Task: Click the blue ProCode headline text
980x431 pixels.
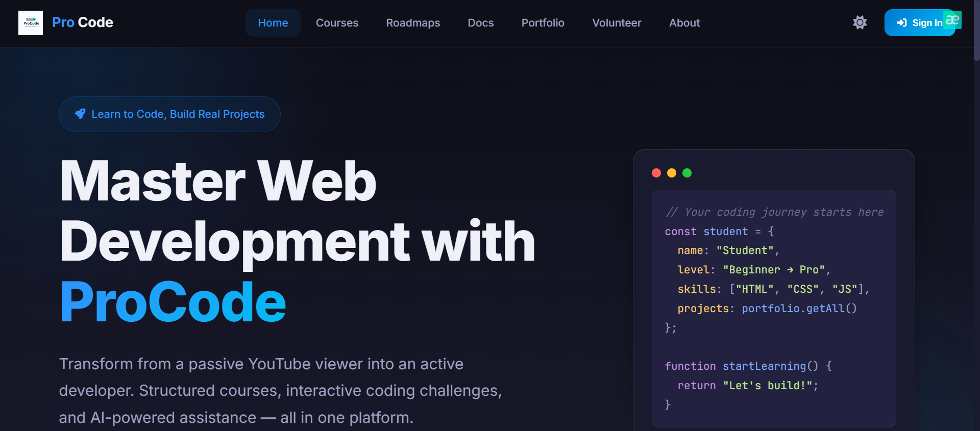Action: 173,302
